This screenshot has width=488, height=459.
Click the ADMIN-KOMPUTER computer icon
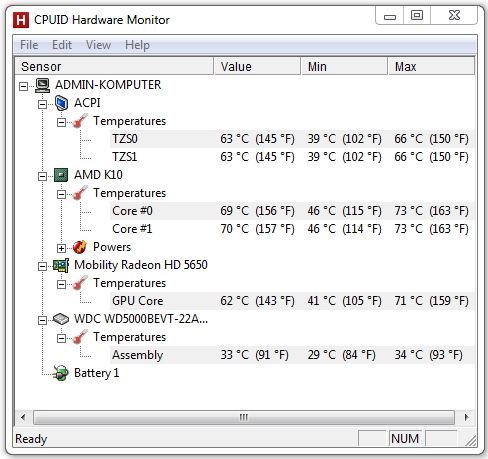(x=43, y=85)
